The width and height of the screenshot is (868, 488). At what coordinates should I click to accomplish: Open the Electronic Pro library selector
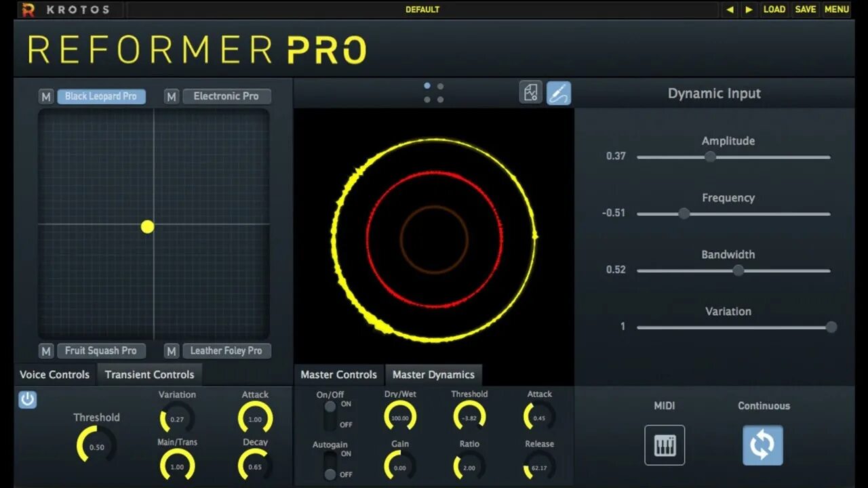226,96
